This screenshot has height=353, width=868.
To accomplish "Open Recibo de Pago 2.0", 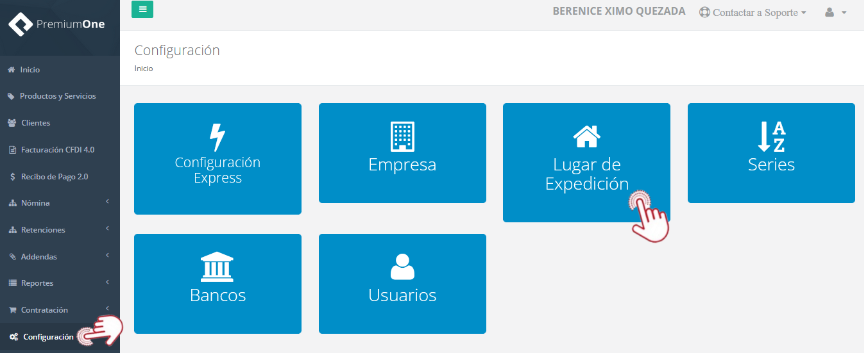I will 54,177.
